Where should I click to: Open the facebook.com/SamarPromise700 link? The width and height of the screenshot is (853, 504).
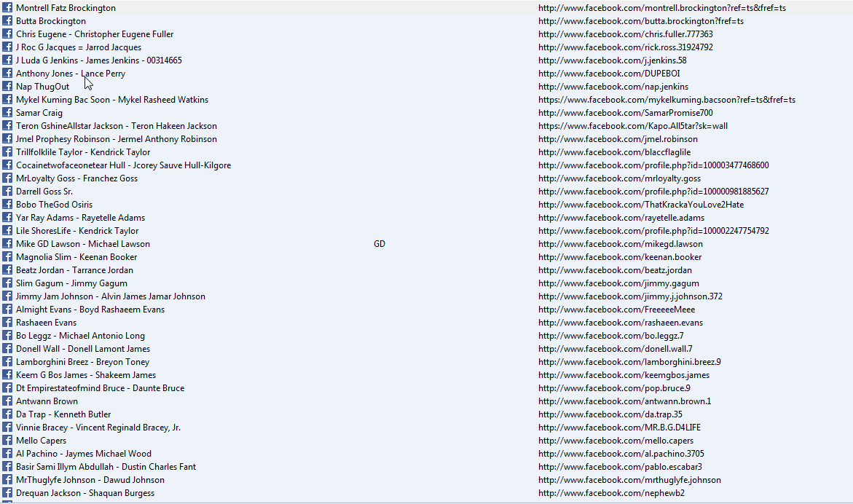click(625, 113)
